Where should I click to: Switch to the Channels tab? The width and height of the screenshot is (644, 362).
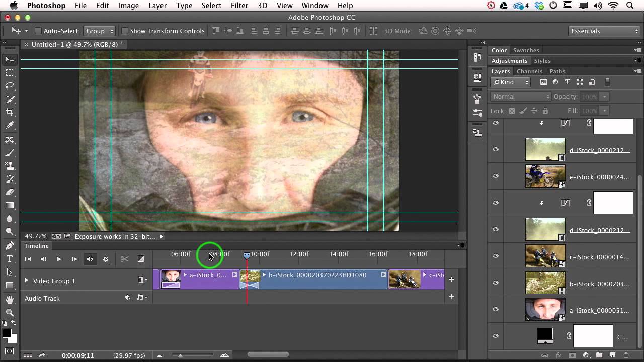pos(529,71)
